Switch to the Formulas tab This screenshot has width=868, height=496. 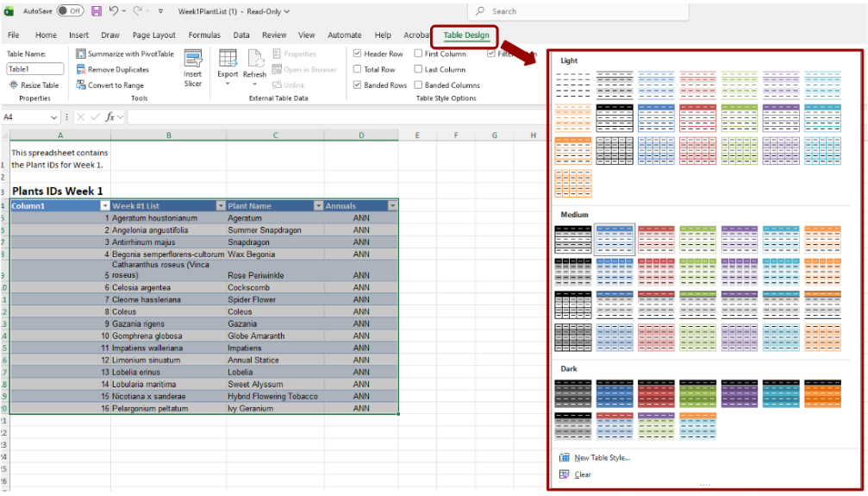pyautogui.click(x=204, y=35)
